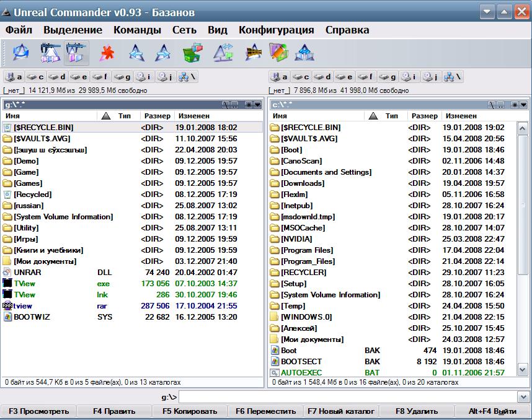The width and height of the screenshot is (532, 420).
Task: Switch left panel to optical drive j
Action: point(166,77)
